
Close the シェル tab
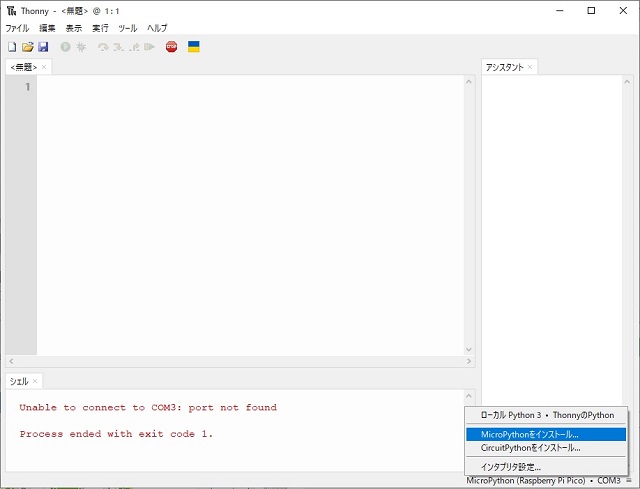[35, 381]
